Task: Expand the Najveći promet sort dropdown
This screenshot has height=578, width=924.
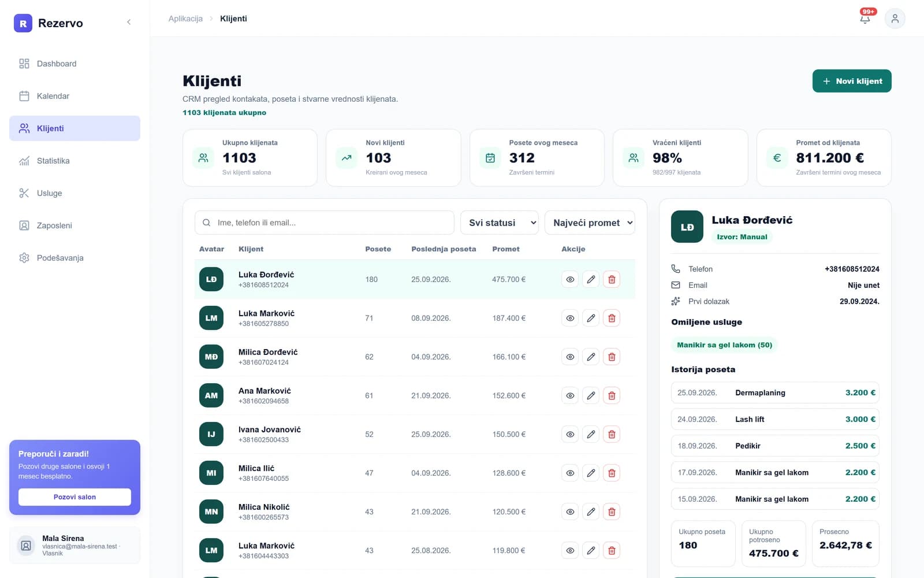Action: pos(590,223)
